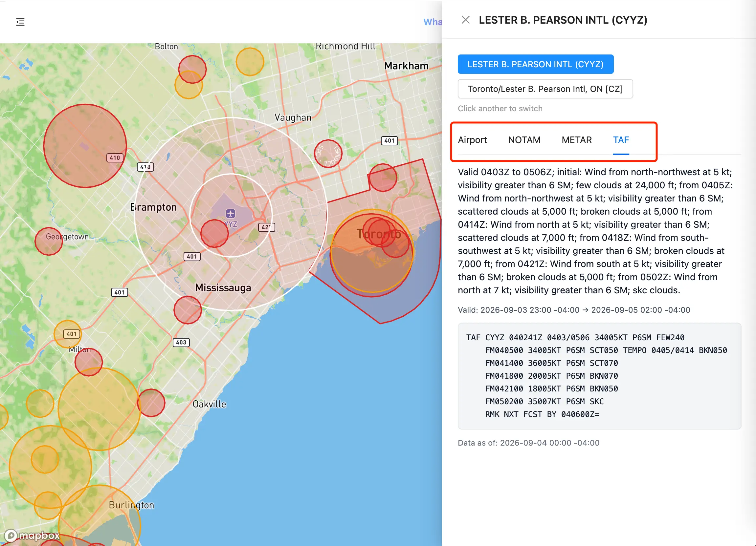Switch to the Airport tab

coord(472,140)
